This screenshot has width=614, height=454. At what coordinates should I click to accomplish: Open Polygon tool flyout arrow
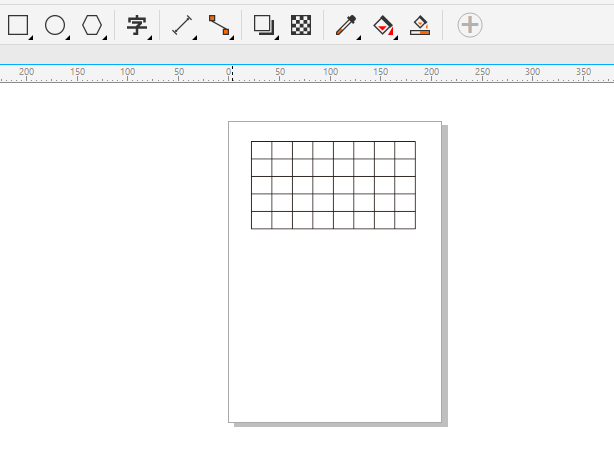click(x=105, y=38)
